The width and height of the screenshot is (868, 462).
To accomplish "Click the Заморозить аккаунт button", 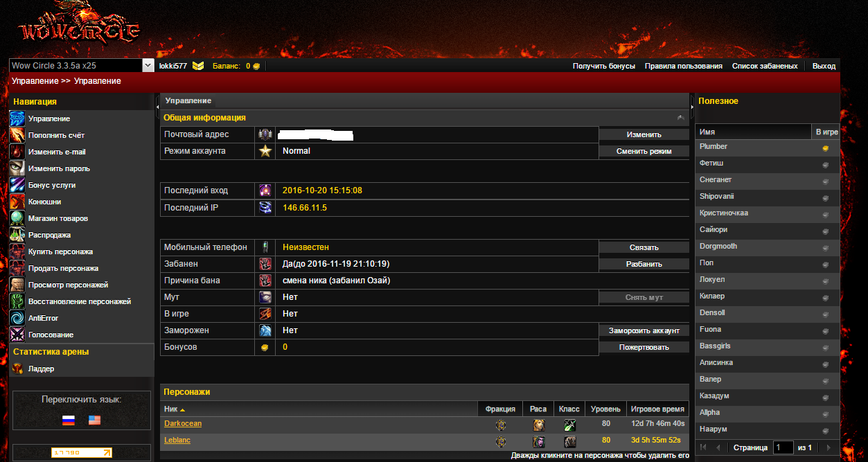I will (644, 330).
